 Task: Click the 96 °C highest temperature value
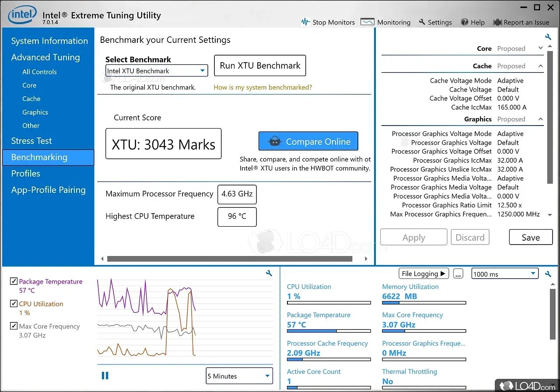coord(237,217)
